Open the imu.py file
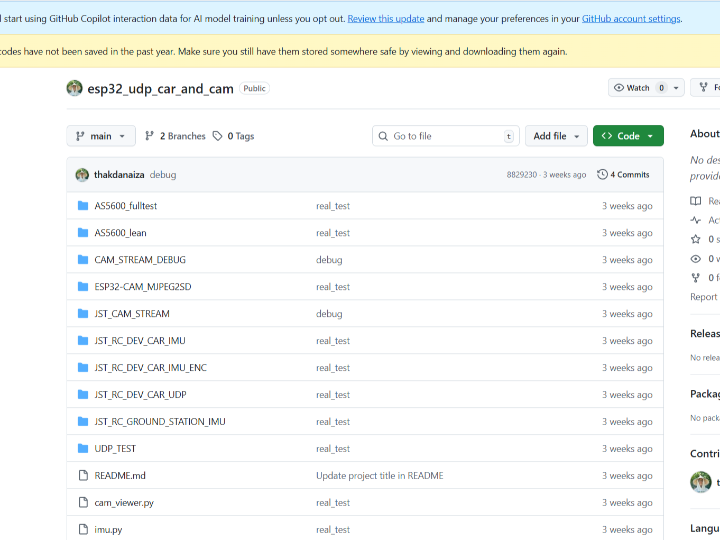This screenshot has height=540, width=720. (108, 530)
